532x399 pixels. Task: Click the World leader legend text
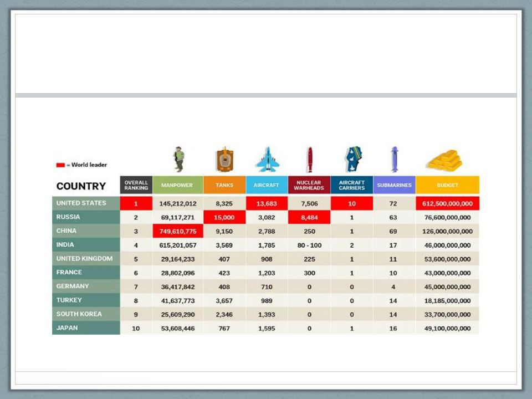[89, 165]
